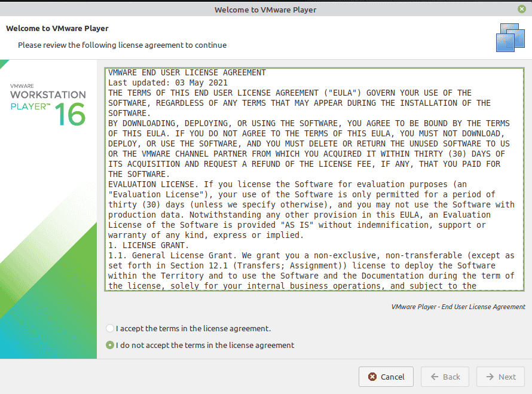Click the 'Please review the following license agreement' text
This screenshot has width=532, height=394.
(122, 45)
